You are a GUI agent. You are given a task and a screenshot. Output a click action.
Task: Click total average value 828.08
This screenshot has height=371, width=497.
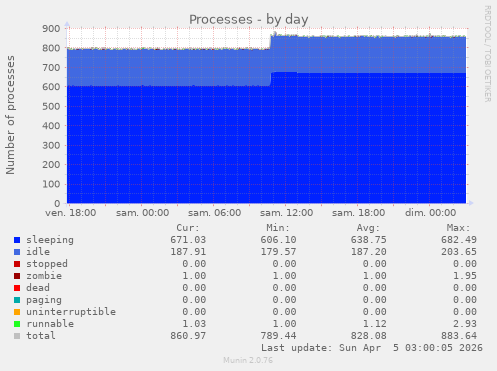click(369, 336)
